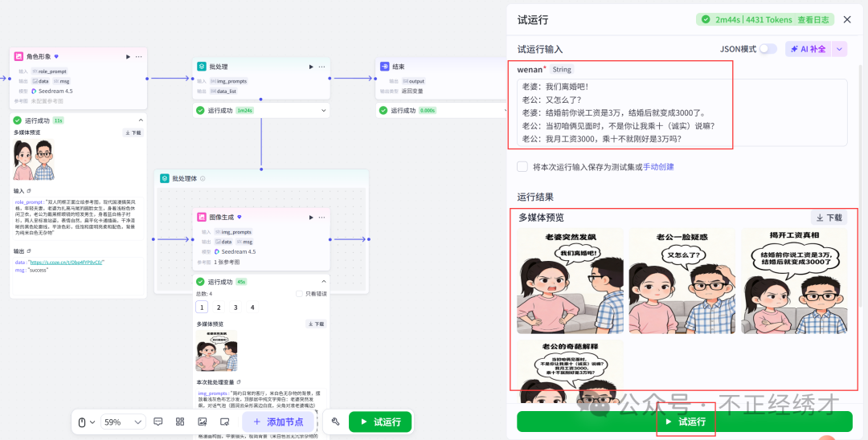Click the pink 图像生成 node icon
Viewport: 868px width, 440px height.
[202, 218]
